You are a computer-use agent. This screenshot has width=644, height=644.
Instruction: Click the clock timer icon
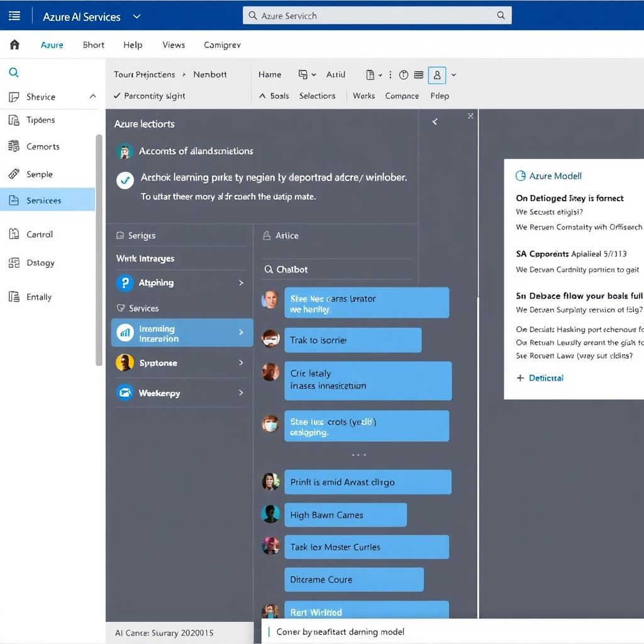404,75
